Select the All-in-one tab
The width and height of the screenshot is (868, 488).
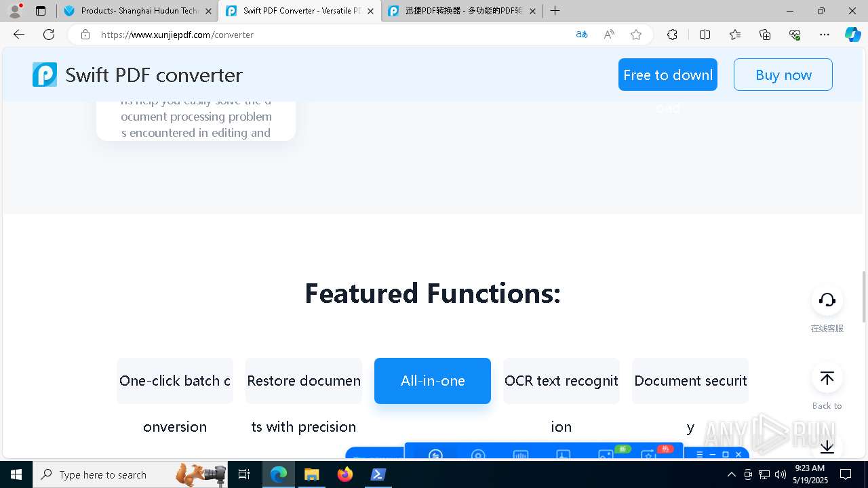433,381
